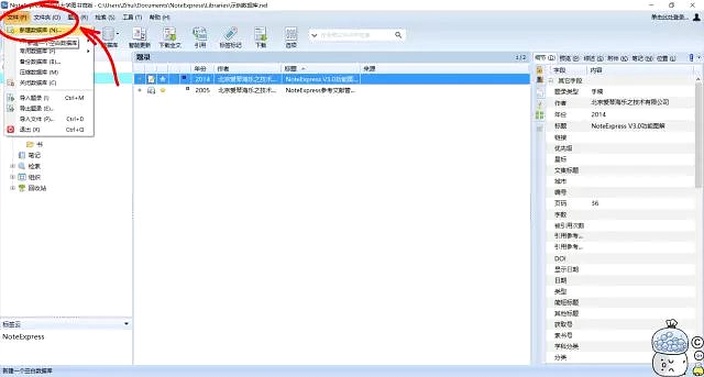Viewport: 704px width, 377px height.
Task: Choose 关闭数据库 (C) from the File menu
Action: [x=49, y=83]
